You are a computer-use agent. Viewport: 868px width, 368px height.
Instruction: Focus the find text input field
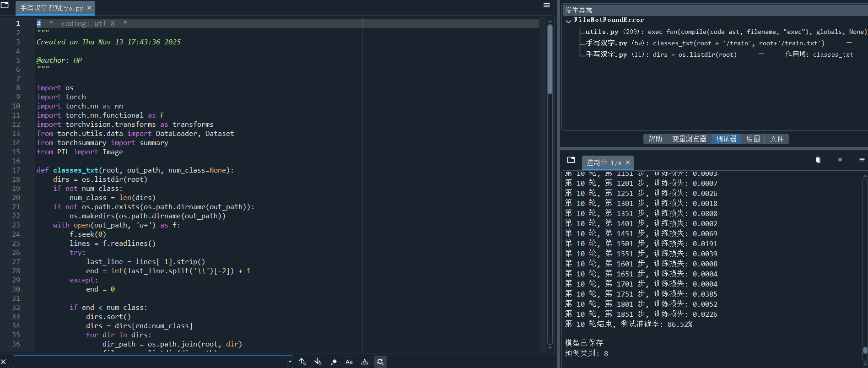pyautogui.click(x=150, y=362)
